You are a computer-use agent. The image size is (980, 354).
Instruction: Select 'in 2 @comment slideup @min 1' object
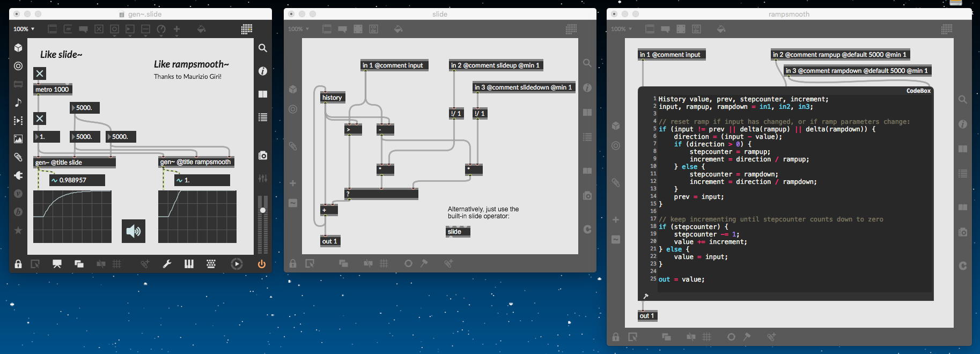pyautogui.click(x=496, y=65)
